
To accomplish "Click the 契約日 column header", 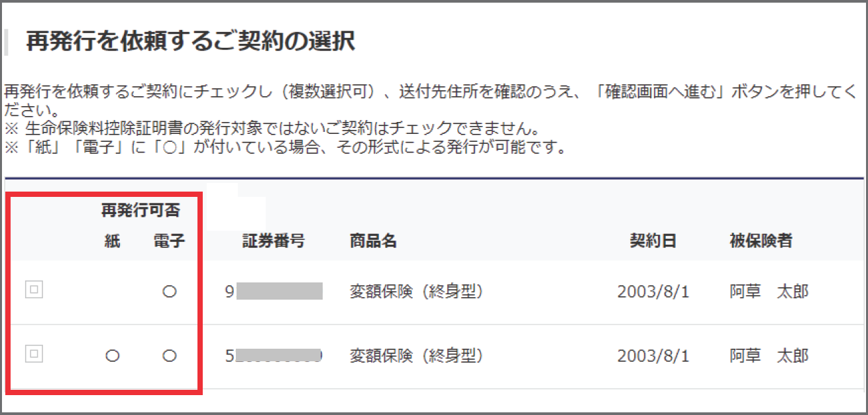I will 653,241.
